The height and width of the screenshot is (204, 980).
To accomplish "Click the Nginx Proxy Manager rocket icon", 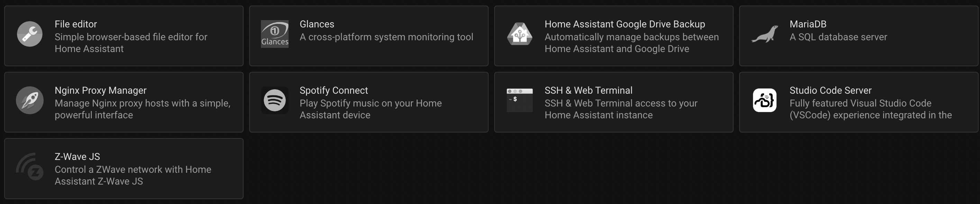I will pos(30,100).
